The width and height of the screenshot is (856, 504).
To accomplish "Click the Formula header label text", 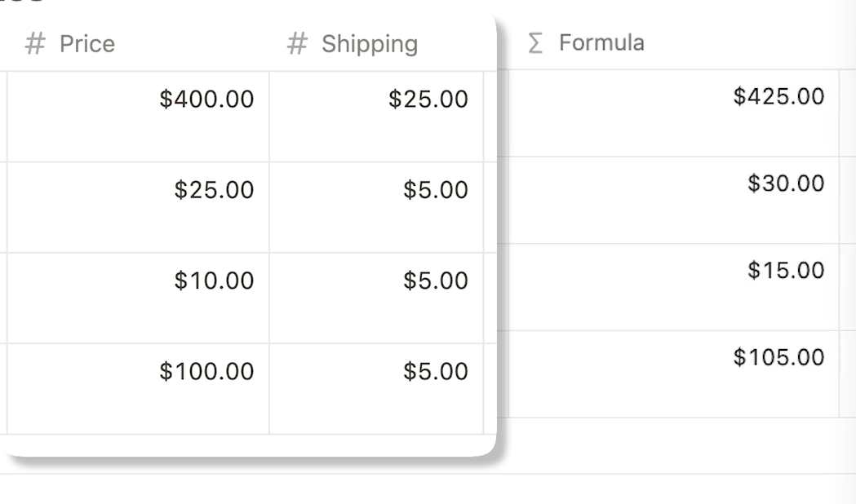I will point(601,42).
